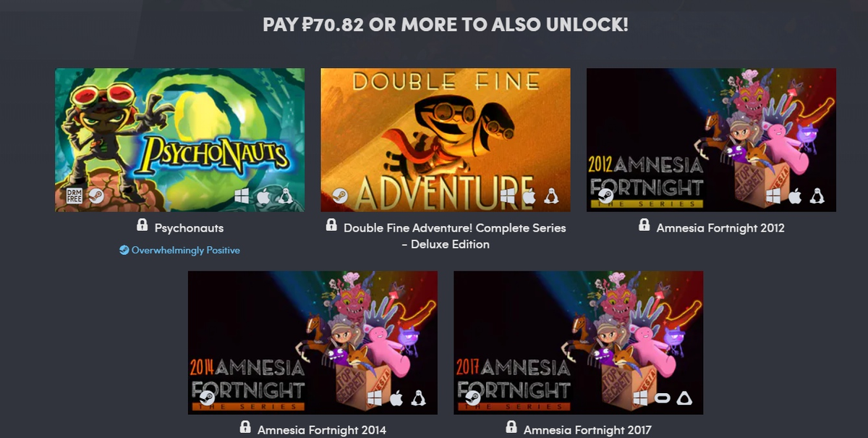868x438 pixels.
Task: Click the DRM Free icon on Psychonauts
Action: point(74,195)
